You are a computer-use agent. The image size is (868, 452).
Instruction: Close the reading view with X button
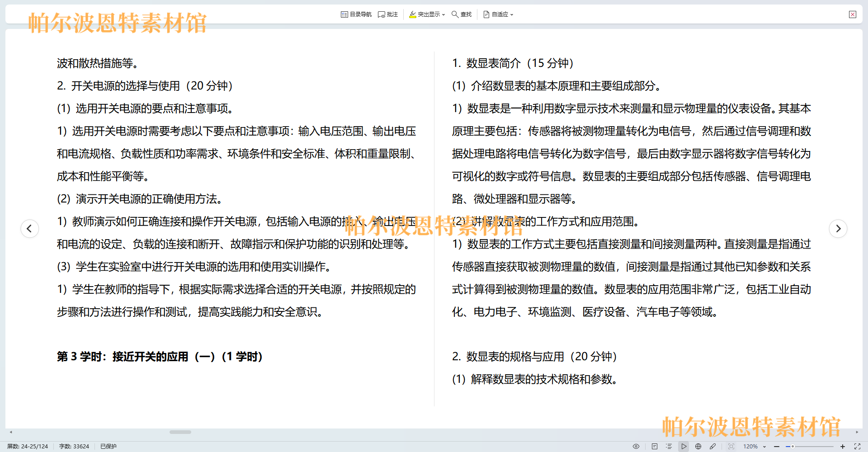coord(853,14)
